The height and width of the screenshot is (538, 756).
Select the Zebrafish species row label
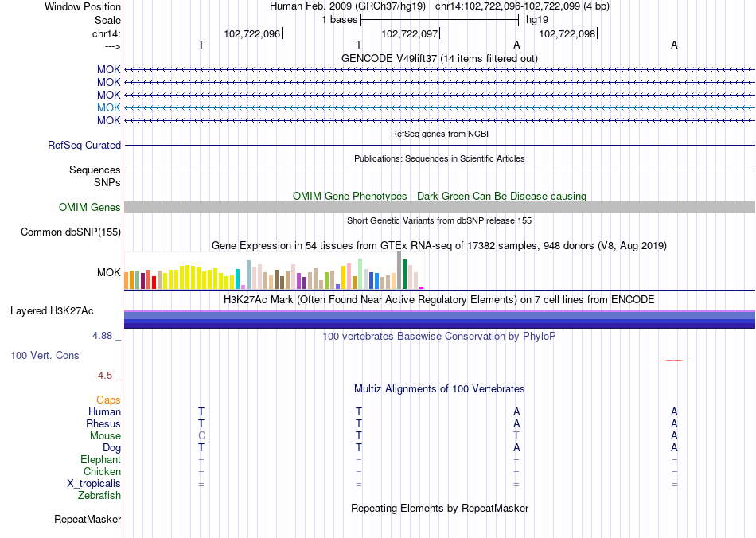99,495
